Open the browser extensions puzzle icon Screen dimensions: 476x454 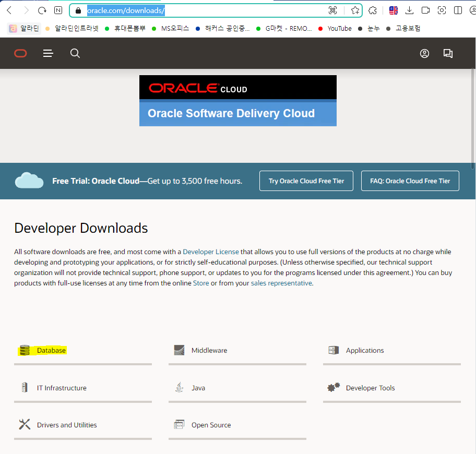tap(373, 10)
